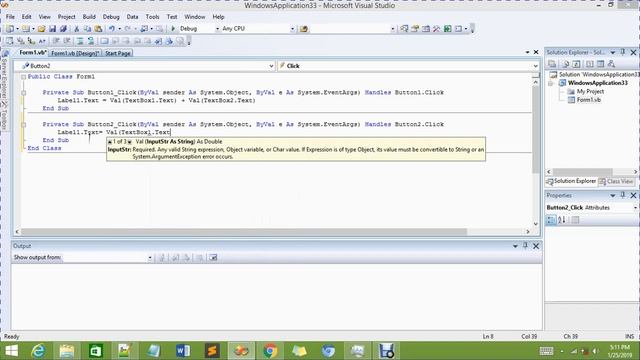Open the Help menu
Screen dimensions: 640x360
pos(218,17)
